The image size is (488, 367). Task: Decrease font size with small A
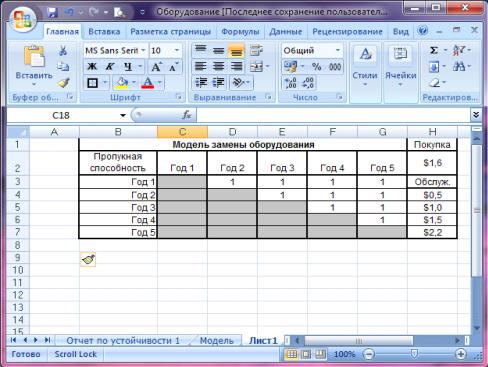click(174, 67)
